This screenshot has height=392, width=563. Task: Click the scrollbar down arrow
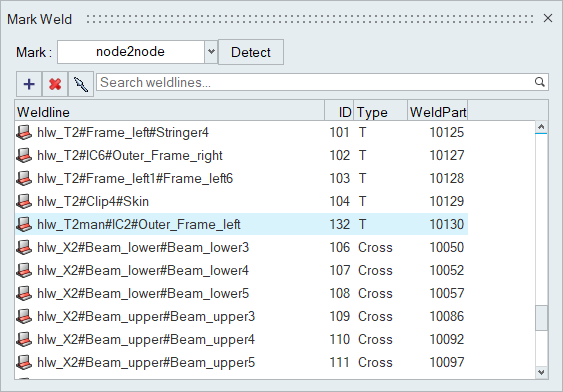click(541, 372)
